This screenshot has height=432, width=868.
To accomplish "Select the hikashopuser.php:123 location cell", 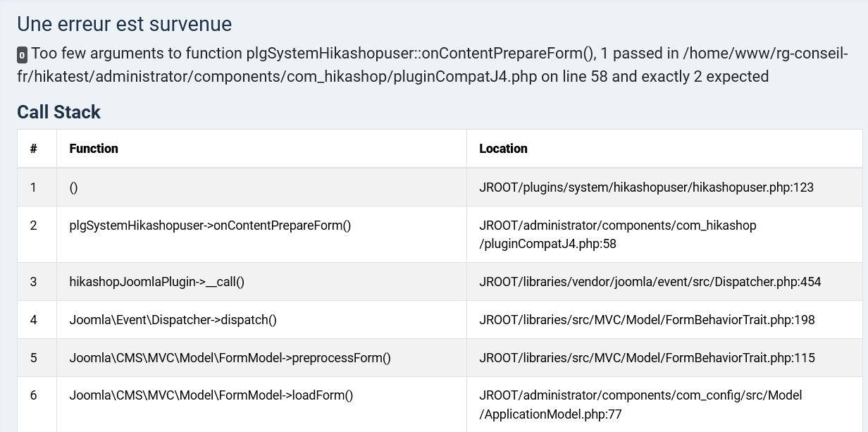I will [646, 187].
